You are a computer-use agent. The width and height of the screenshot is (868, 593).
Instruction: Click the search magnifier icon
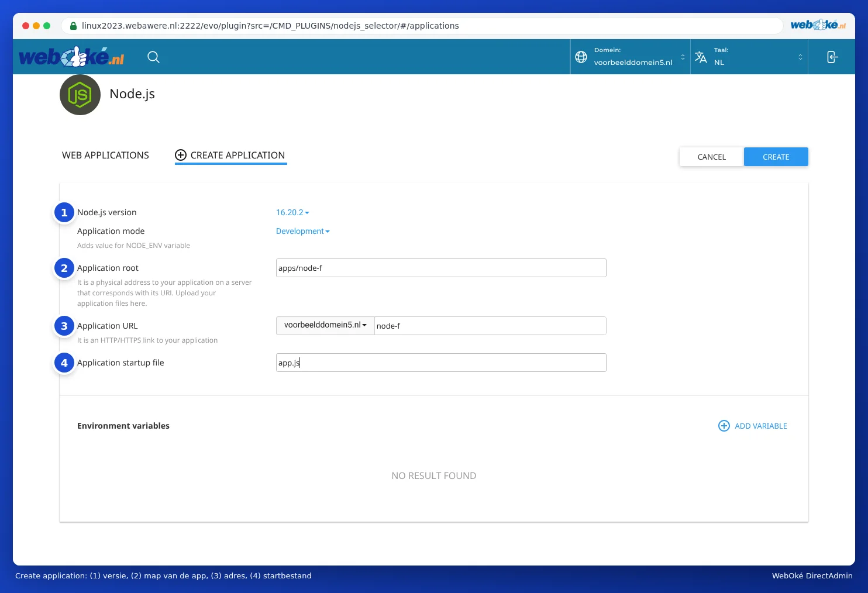tap(153, 57)
